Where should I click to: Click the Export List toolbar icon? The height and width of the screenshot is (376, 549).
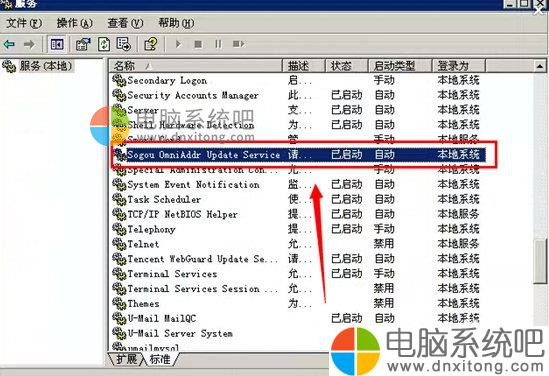[124, 44]
